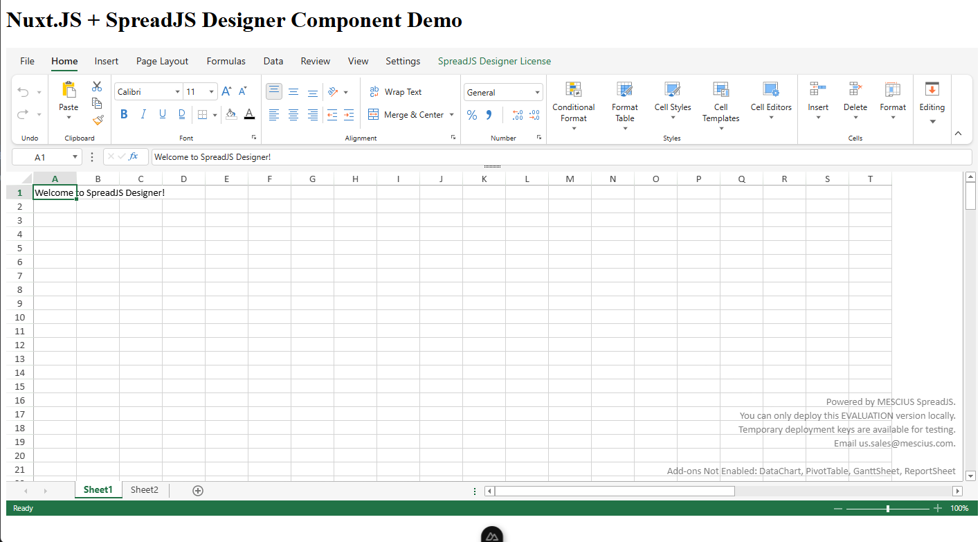Image resolution: width=980 pixels, height=542 pixels.
Task: Click the Paste clipboard icon
Action: [x=69, y=89]
